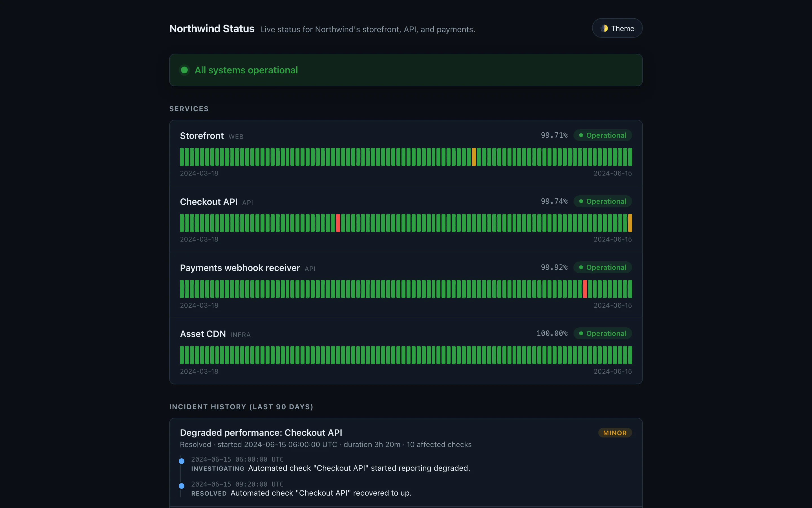This screenshot has height=508, width=812.
Task: Click the SERVICES section heading
Action: tap(189, 109)
